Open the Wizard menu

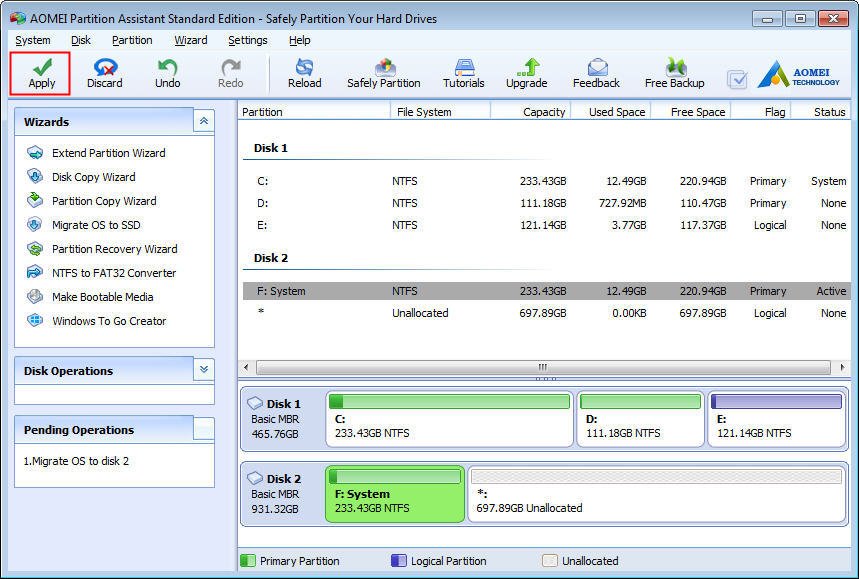[x=191, y=40]
